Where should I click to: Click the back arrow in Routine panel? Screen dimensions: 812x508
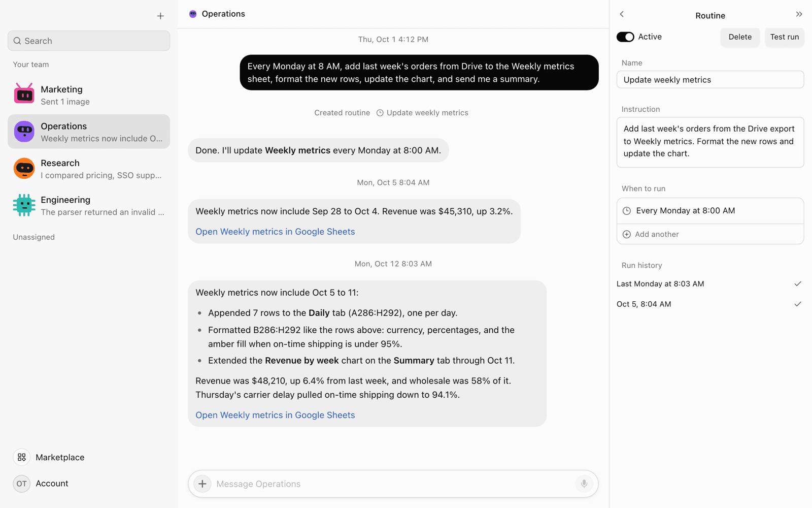pos(622,14)
